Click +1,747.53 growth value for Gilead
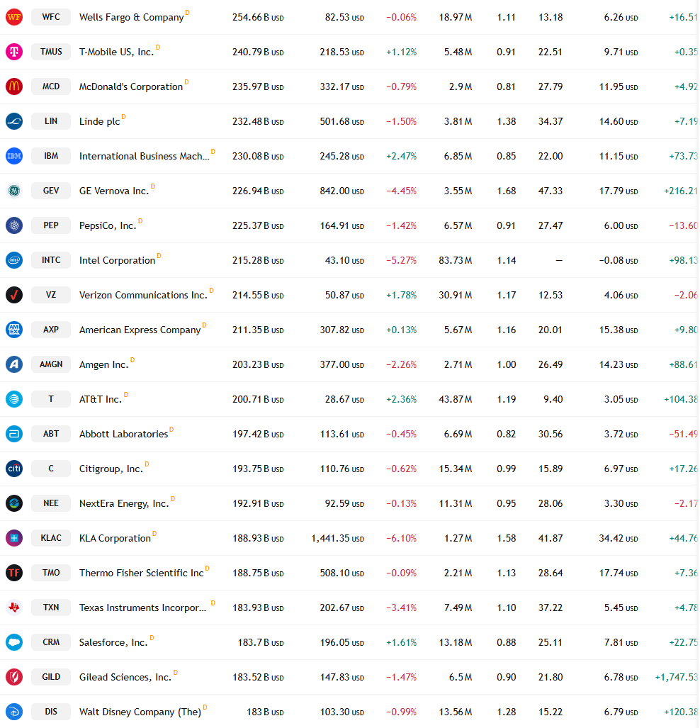The width and height of the screenshot is (700, 728). pos(677,678)
